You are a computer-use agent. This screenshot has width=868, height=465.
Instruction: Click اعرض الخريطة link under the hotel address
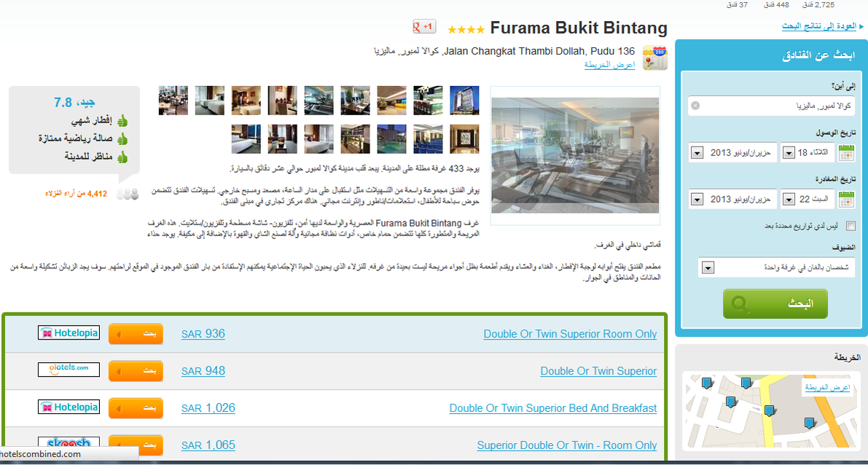click(x=609, y=65)
